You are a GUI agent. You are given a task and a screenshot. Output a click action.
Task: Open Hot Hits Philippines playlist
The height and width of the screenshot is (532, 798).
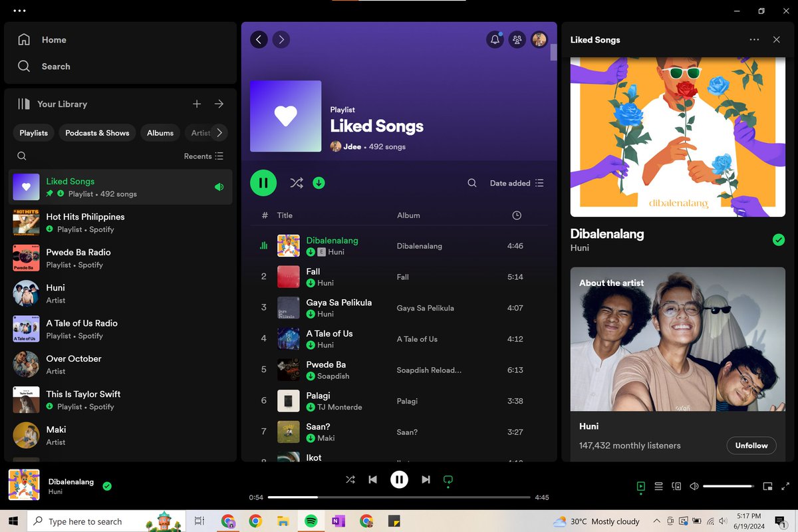click(x=120, y=223)
